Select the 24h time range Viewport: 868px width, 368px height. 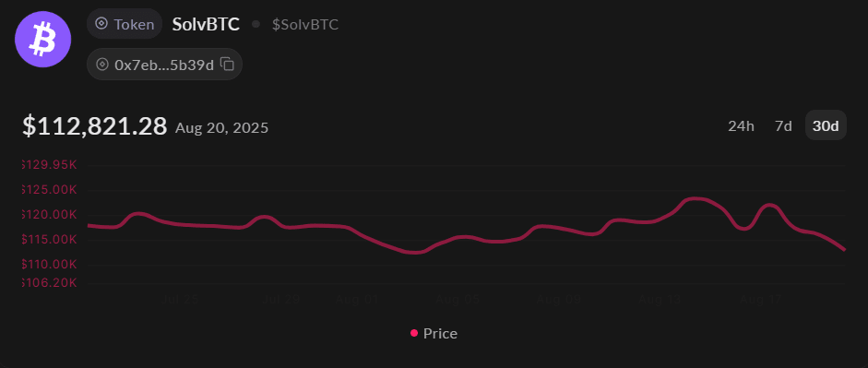(x=742, y=125)
